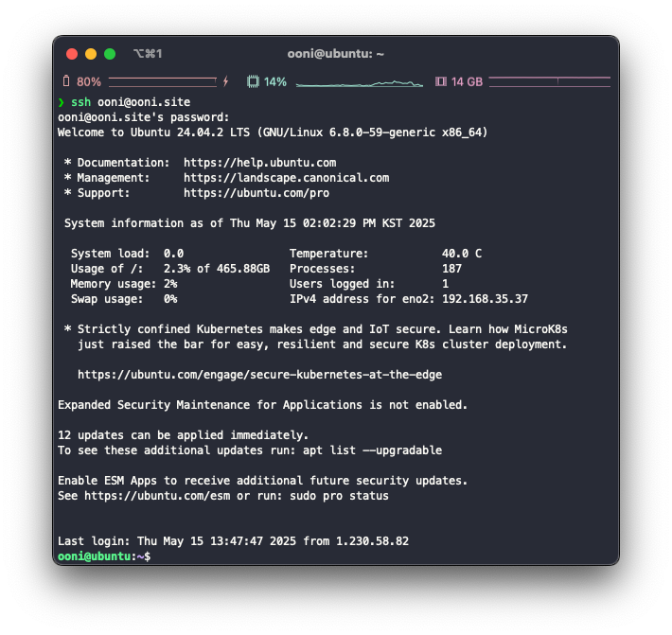Click the 14% CPU percentage text
Image resolution: width=672 pixels, height=635 pixels.
point(275,81)
